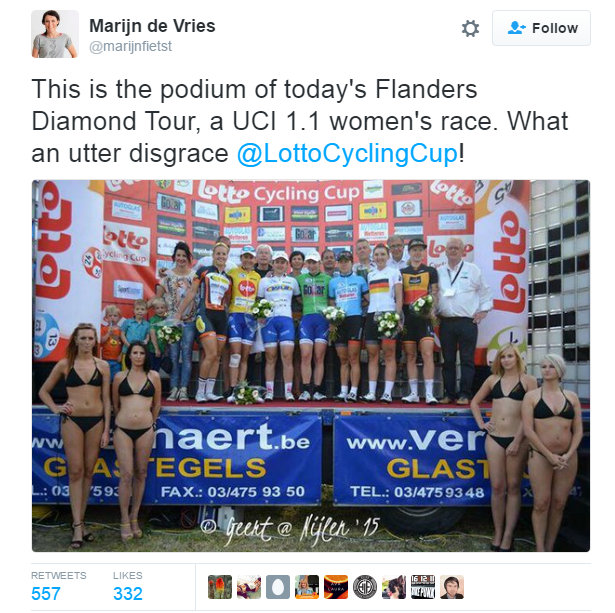Open the @LottoCyclingCup mention link
The width and height of the screenshot is (615, 613).
coord(347,153)
